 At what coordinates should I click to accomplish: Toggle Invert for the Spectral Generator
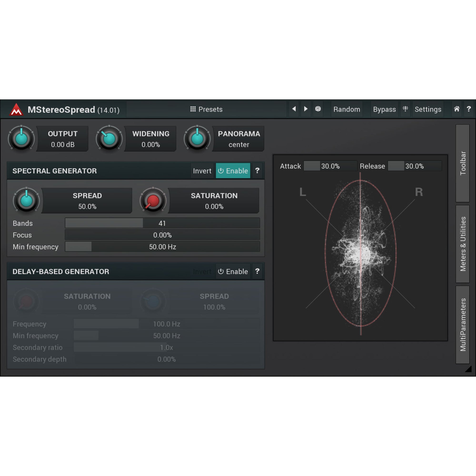point(202,170)
